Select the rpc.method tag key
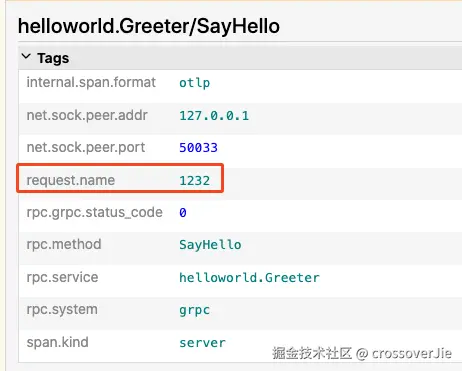Screen dimensions: 462x371 [x=64, y=244]
